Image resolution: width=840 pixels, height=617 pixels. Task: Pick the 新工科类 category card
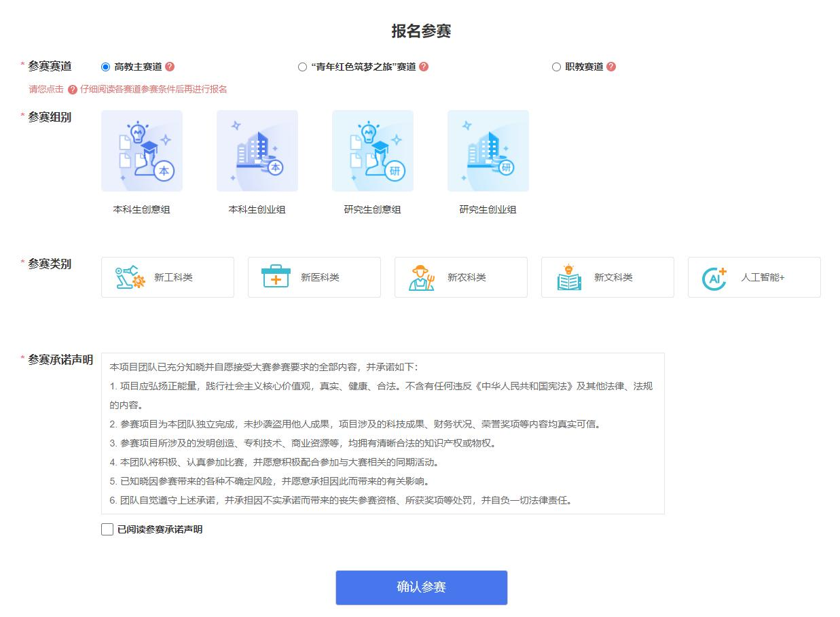pos(167,277)
